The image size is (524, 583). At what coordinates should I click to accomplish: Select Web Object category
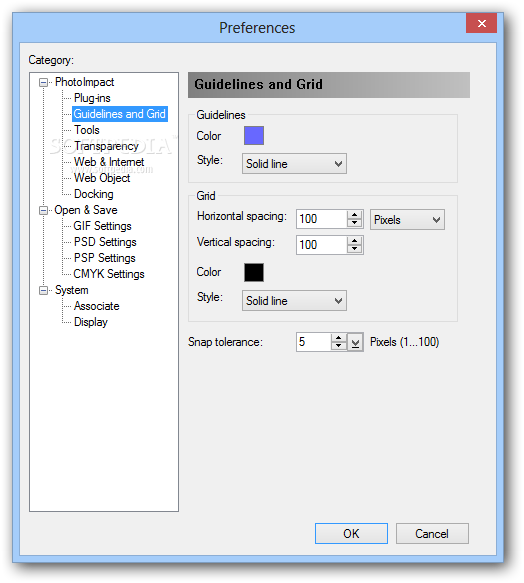[x=102, y=178]
